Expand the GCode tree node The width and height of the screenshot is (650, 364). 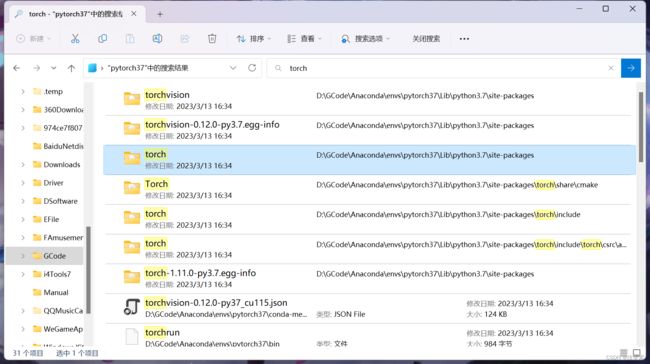[x=23, y=256]
